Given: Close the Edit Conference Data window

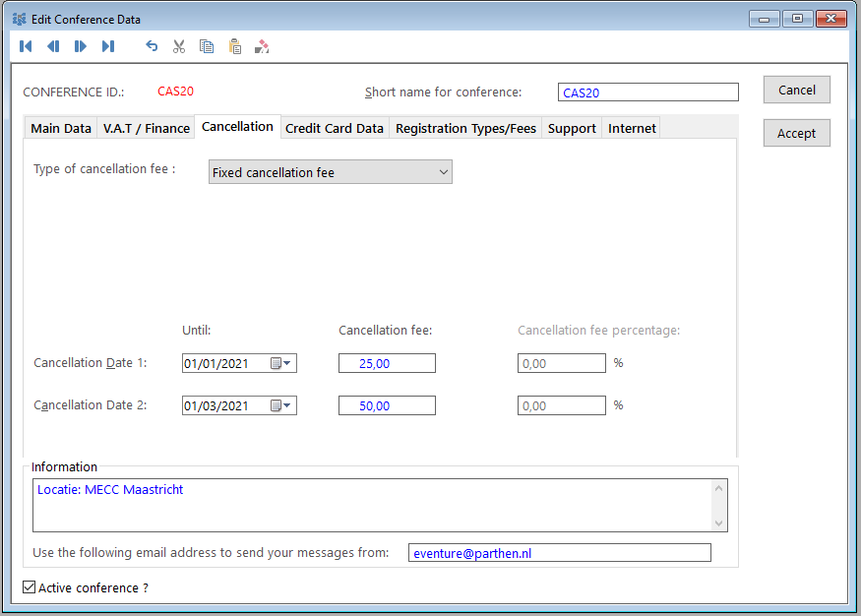Looking at the screenshot, I should pyautogui.click(x=830, y=20).
